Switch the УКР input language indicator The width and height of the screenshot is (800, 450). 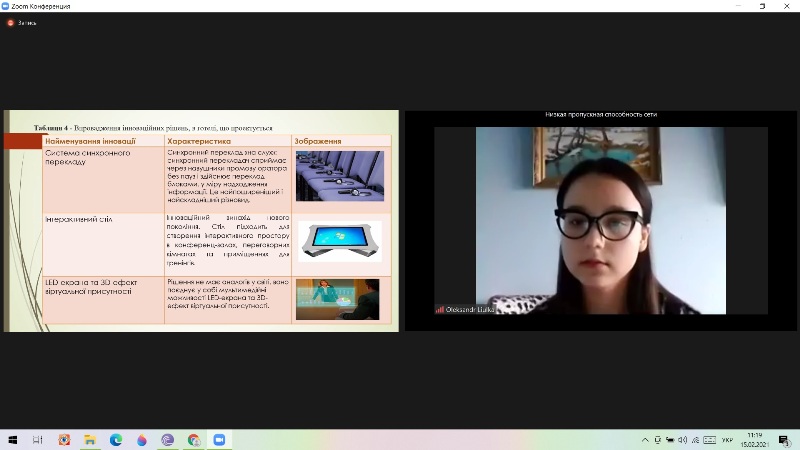[x=728, y=440]
